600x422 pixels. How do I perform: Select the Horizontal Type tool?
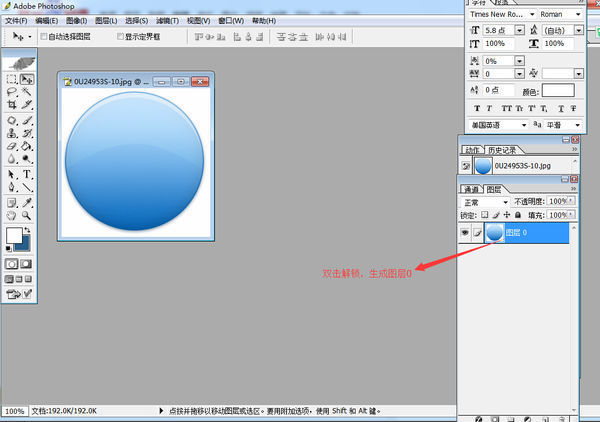[27, 173]
